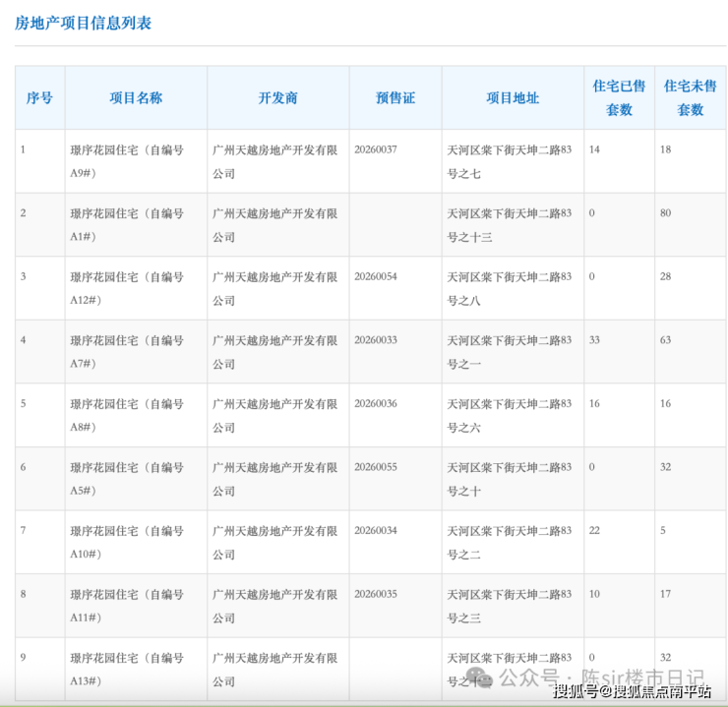Click the address 天坤二路83号之三 in row 8
The image size is (728, 707).
[509, 606]
